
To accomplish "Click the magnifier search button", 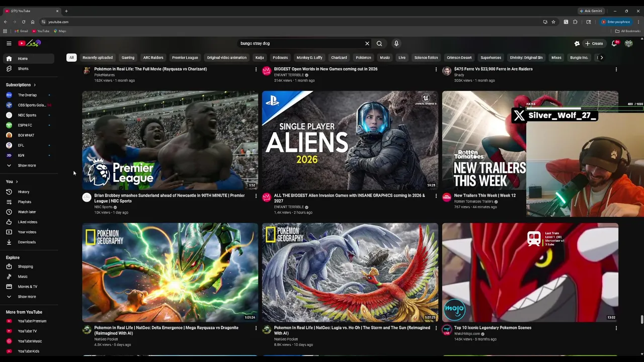I will pyautogui.click(x=379, y=43).
